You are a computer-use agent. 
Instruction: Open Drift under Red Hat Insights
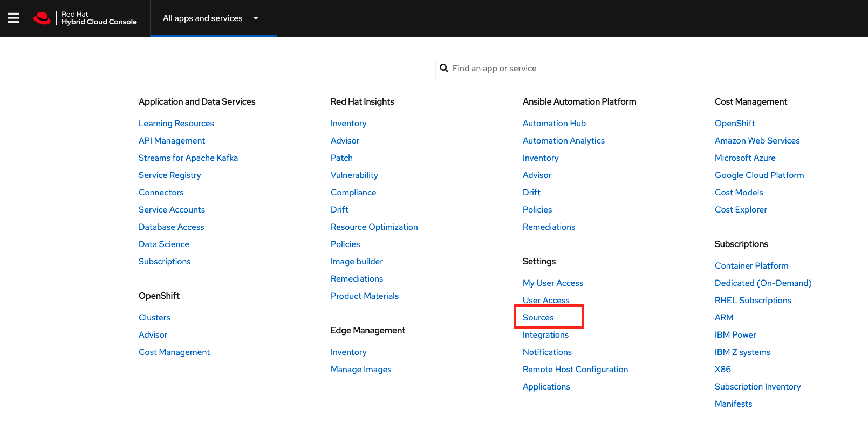(x=339, y=210)
